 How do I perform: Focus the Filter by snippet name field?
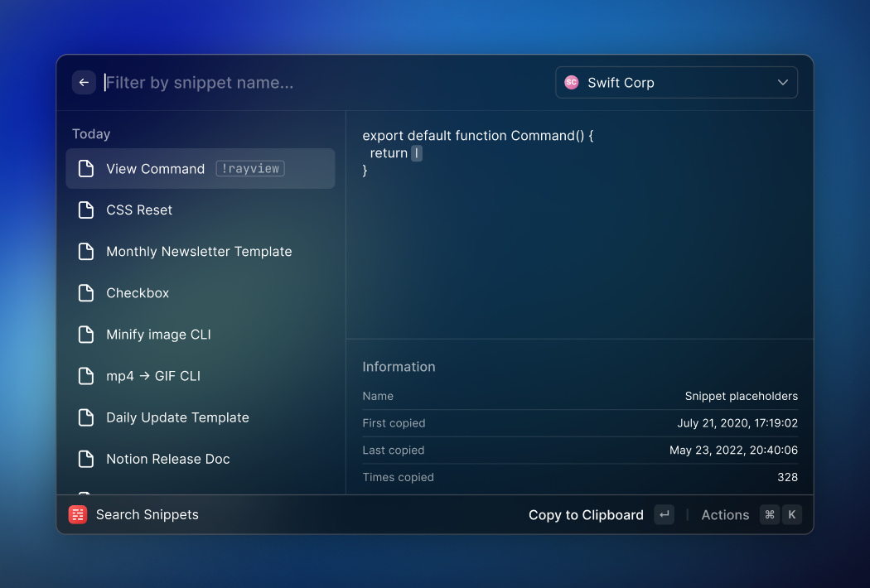(323, 83)
